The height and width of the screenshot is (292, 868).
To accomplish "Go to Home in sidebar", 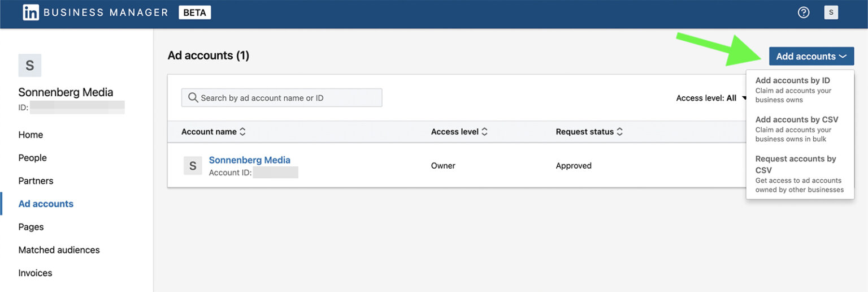I will pos(31,135).
